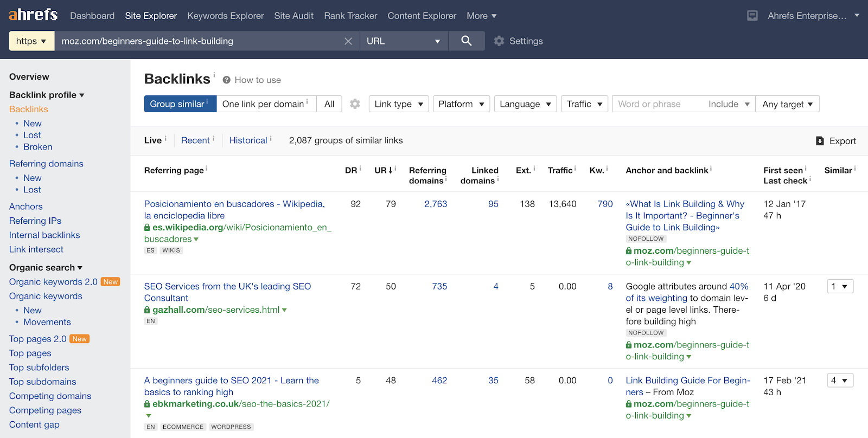This screenshot has height=438, width=868.
Task: Open Referring domains in the sidebar
Action: [46, 164]
